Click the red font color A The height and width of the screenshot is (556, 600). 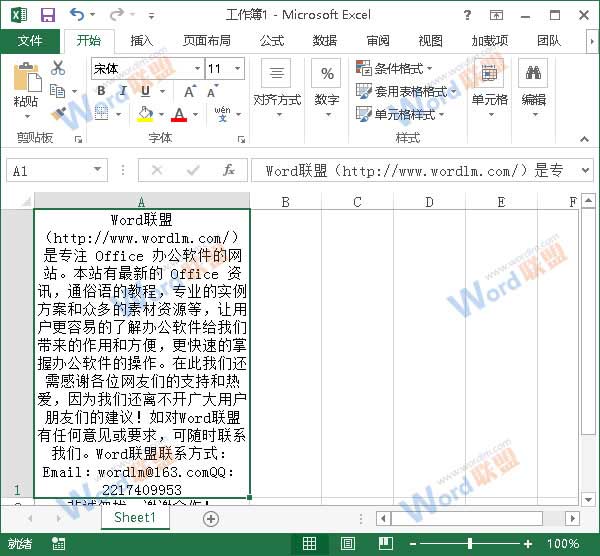[179, 114]
